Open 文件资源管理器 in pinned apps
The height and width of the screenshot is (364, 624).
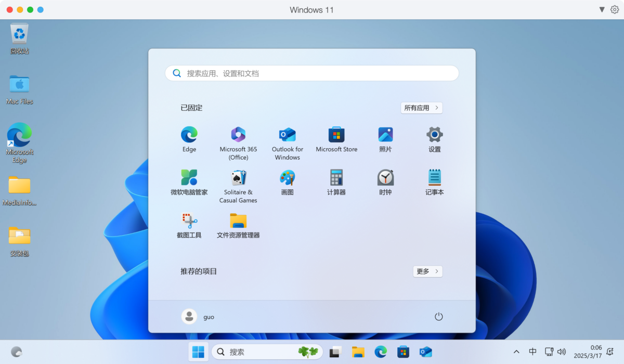(x=238, y=225)
